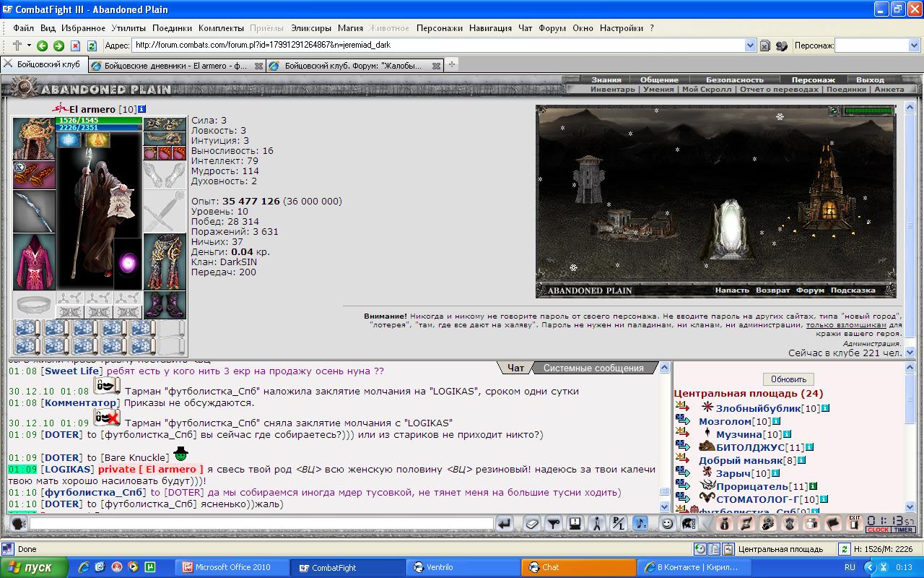924x578 pixels.
Task: Click the green back navigation arrow
Action: (x=42, y=46)
